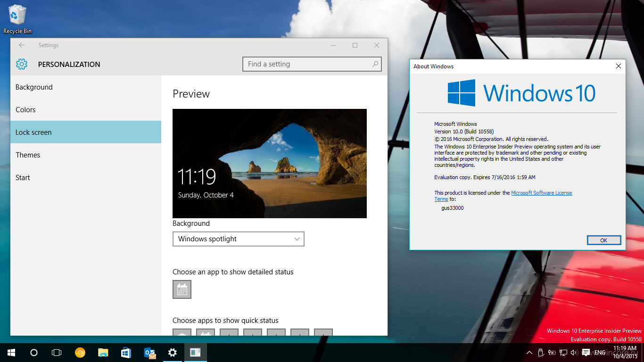This screenshot has width=644, height=362.
Task: Click the 'Sunday, October 4' preview date
Action: (x=206, y=195)
